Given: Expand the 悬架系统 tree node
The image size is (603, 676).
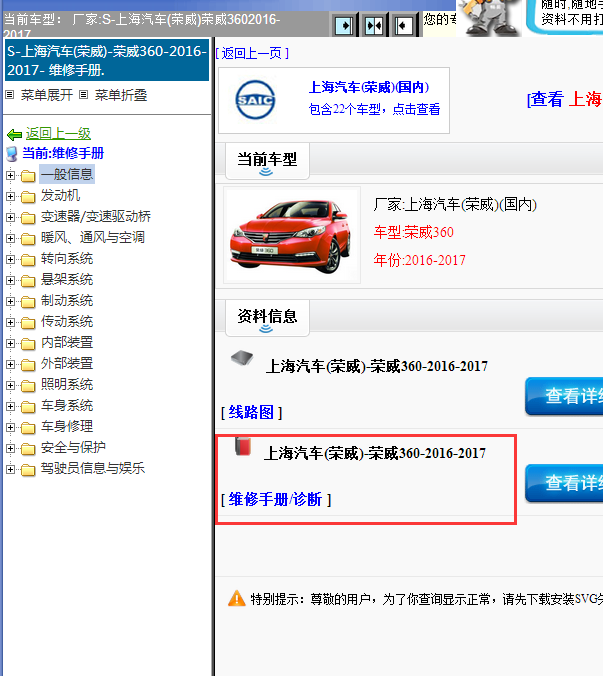Looking at the screenshot, I should pos(10,280).
